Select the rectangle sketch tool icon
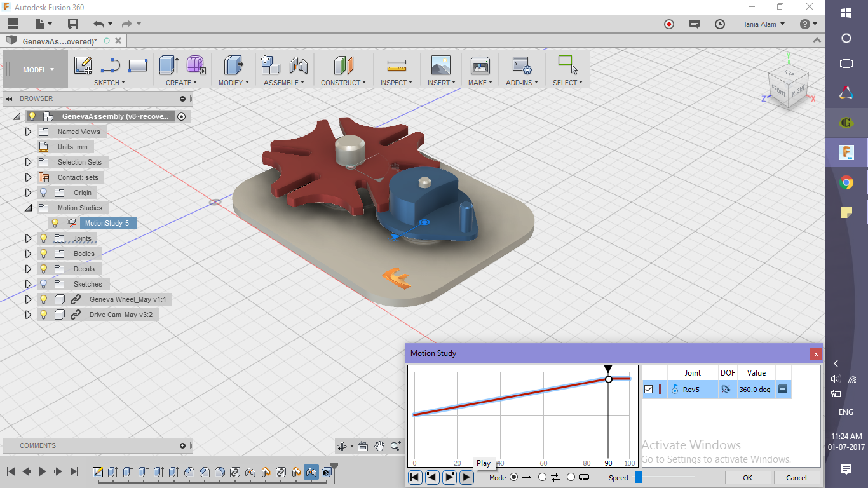Image resolution: width=868 pixels, height=488 pixels. [138, 65]
